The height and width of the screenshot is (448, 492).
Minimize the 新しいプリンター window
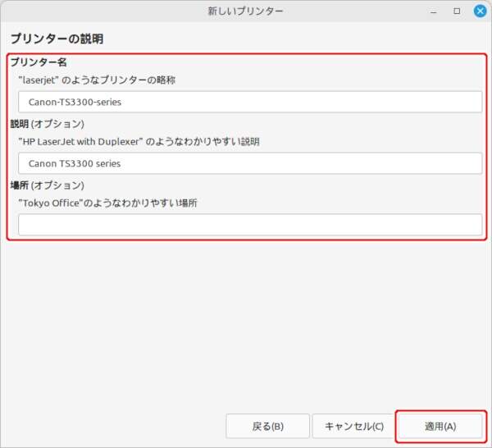click(x=434, y=12)
